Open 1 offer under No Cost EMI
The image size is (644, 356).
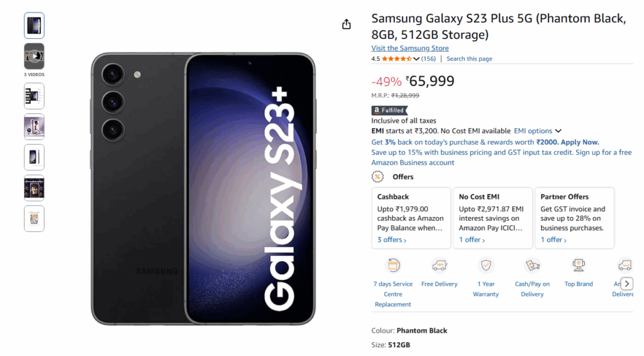click(x=472, y=240)
